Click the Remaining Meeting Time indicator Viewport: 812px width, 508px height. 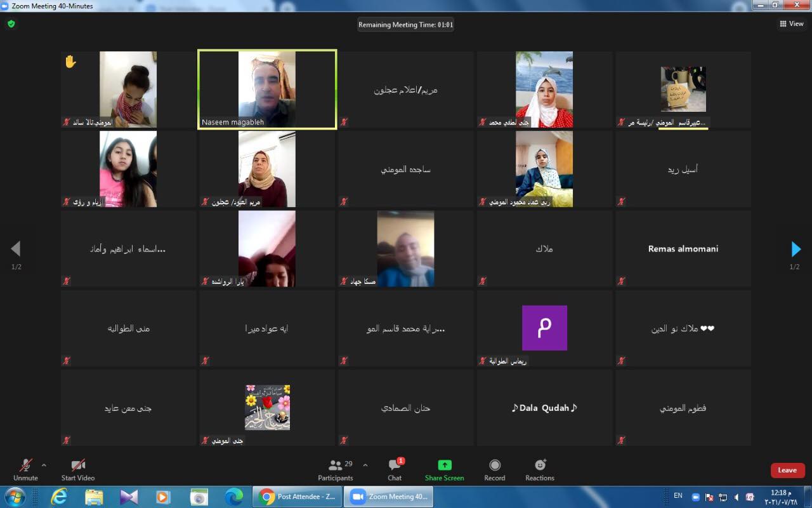click(x=406, y=25)
